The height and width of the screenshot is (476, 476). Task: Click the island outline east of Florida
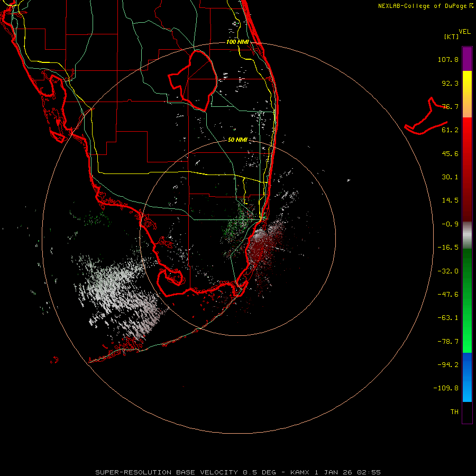pyautogui.click(x=426, y=117)
